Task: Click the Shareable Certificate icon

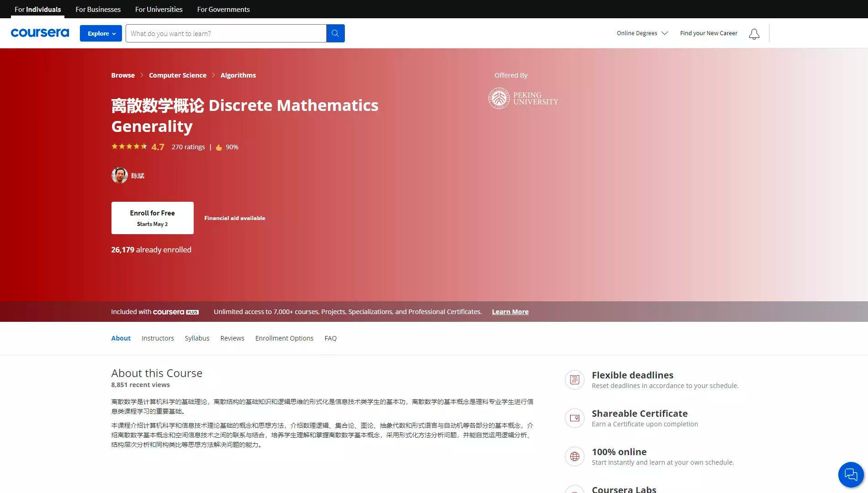Action: click(x=574, y=418)
